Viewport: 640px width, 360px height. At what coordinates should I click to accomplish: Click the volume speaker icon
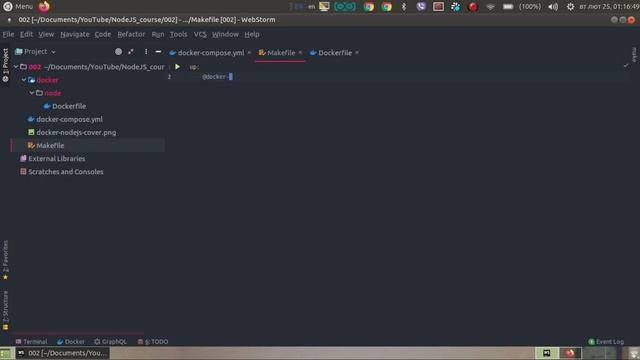[553, 7]
